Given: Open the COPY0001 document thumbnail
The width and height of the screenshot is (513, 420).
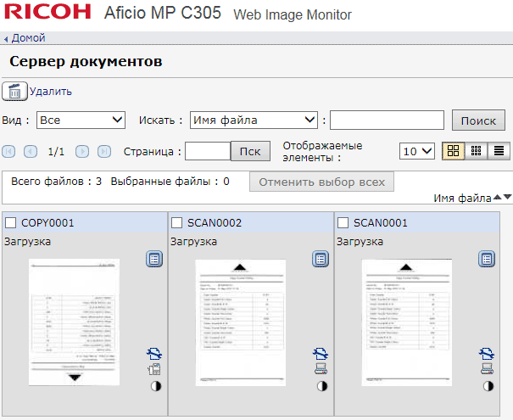Looking at the screenshot, I should (x=74, y=322).
